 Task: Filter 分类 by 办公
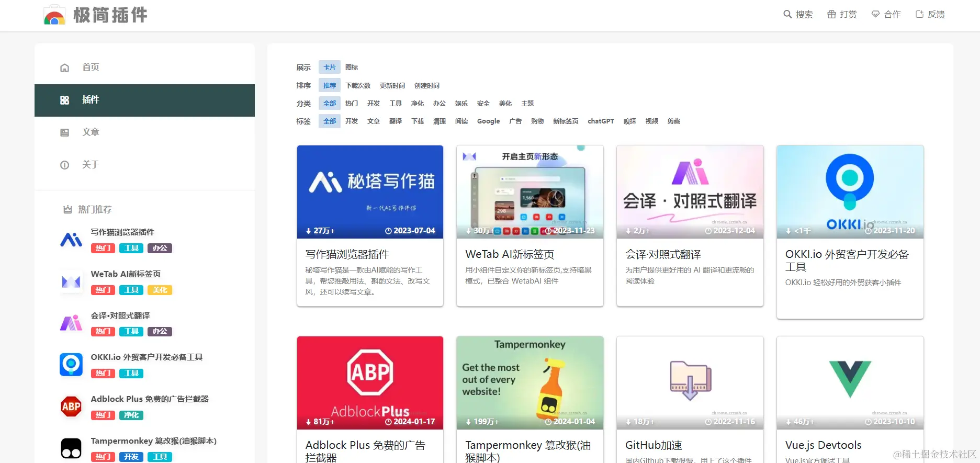[440, 103]
